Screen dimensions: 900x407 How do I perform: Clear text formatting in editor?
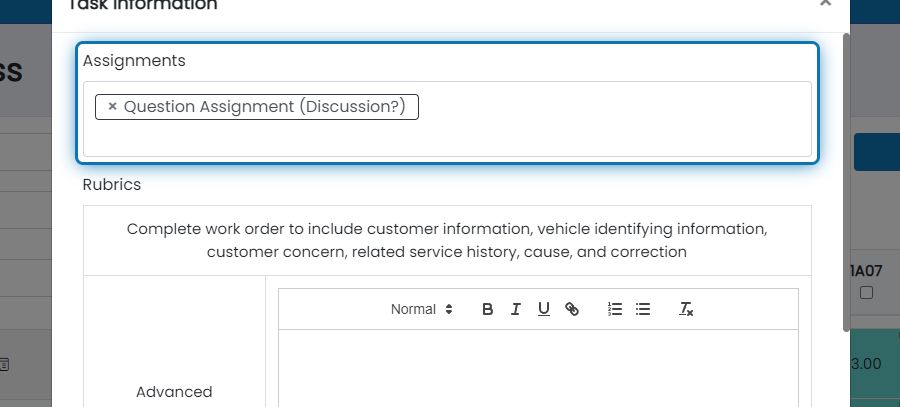coord(686,309)
